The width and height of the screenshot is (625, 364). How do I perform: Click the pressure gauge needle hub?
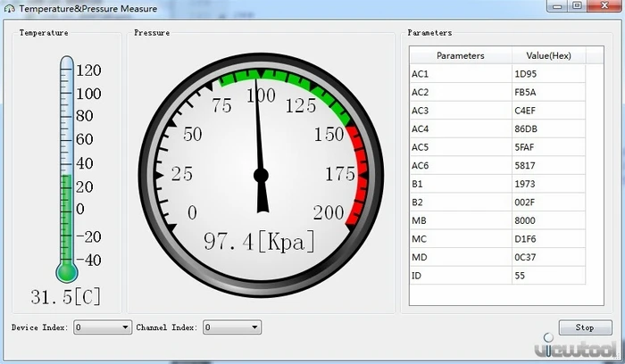tap(261, 175)
